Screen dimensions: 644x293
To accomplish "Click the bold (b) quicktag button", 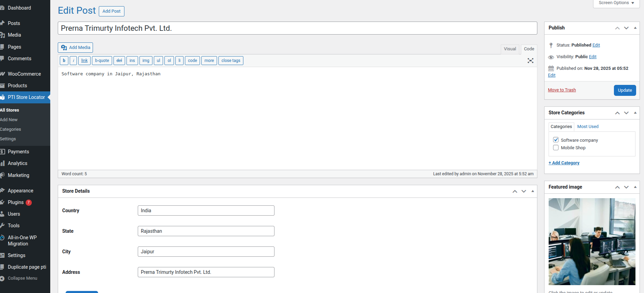I will 64,61.
